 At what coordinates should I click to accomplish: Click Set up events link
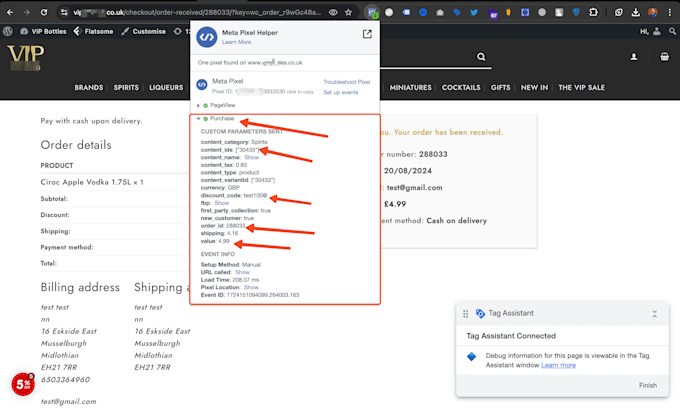coord(341,92)
